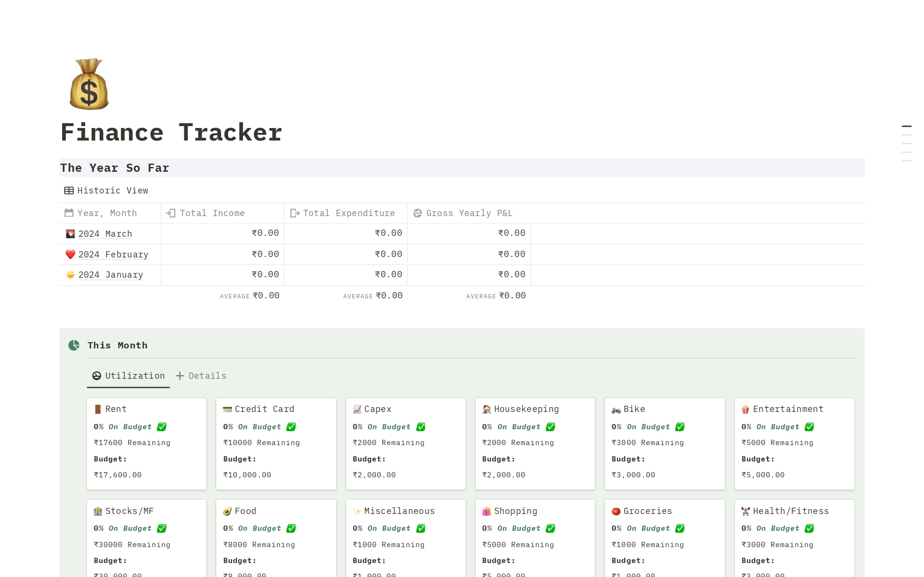
Task: Click the On Budget checkmark for Bike
Action: [x=680, y=427]
